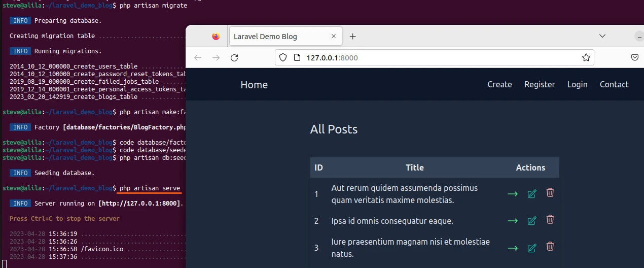This screenshot has height=268, width=644.
Task: Click 'Preparing database.' in the terminal
Action: point(68,21)
